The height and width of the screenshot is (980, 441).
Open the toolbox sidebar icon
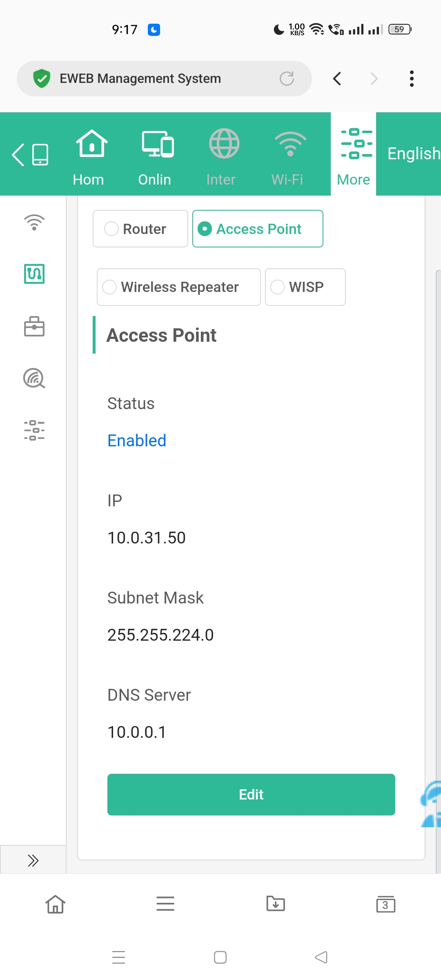34,327
